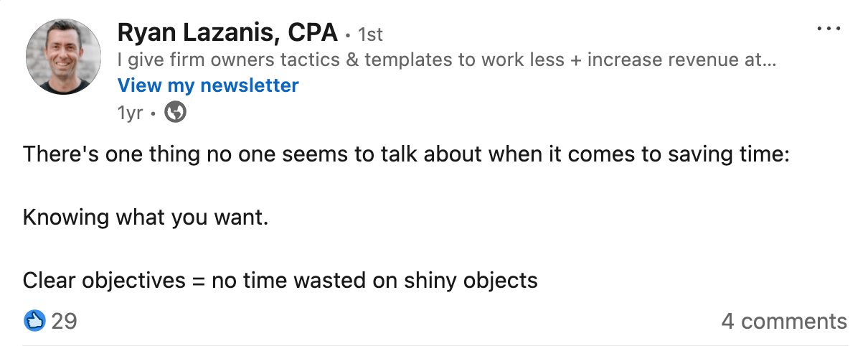This screenshot has width=868, height=346.
Task: Click the author name Ryan Lazanis
Action: (190, 32)
